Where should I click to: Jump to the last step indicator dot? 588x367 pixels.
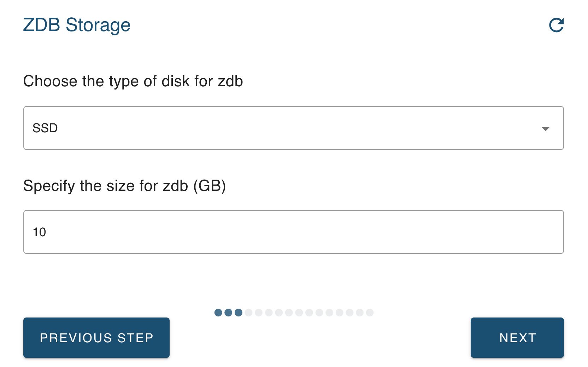tap(370, 313)
